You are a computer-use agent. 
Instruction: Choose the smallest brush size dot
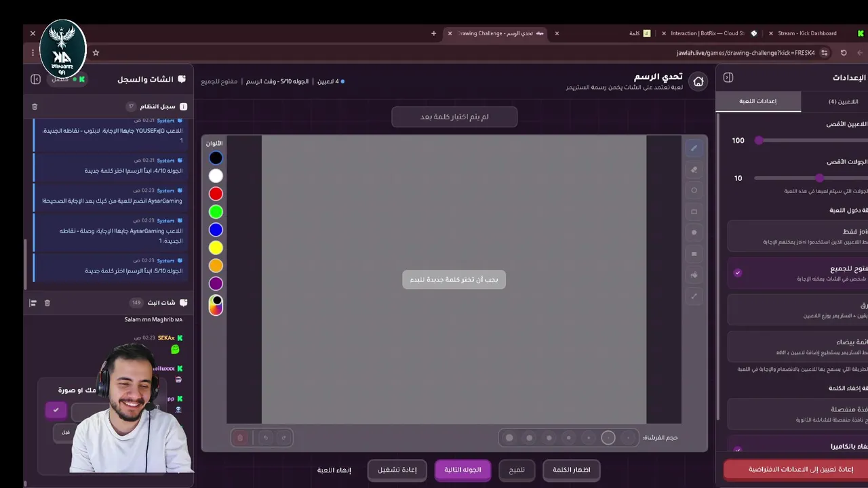(x=629, y=438)
